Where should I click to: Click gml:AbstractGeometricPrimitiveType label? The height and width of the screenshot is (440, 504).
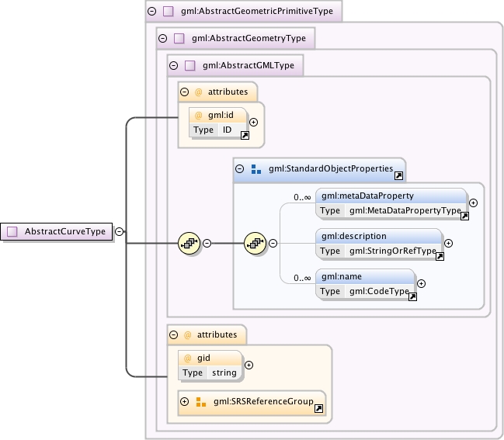point(257,11)
